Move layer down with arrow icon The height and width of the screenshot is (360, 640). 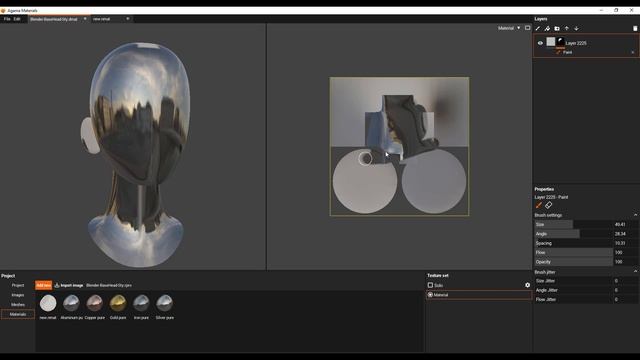(x=576, y=29)
